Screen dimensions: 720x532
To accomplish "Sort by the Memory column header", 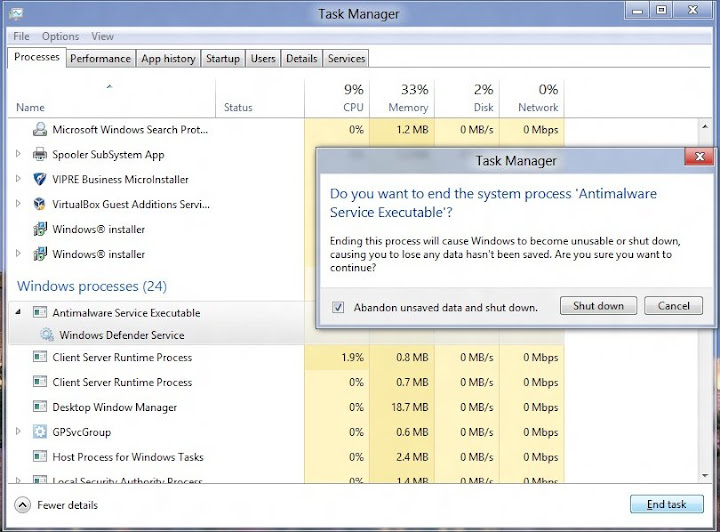I will pos(402,98).
